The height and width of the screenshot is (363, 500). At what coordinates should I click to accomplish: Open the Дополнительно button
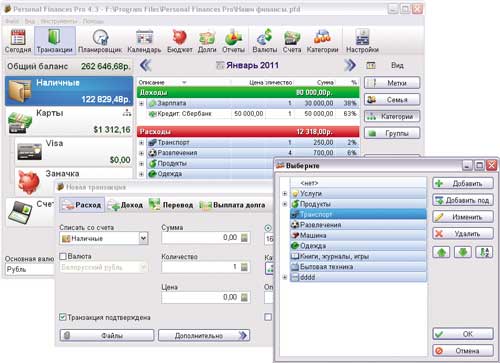204,335
